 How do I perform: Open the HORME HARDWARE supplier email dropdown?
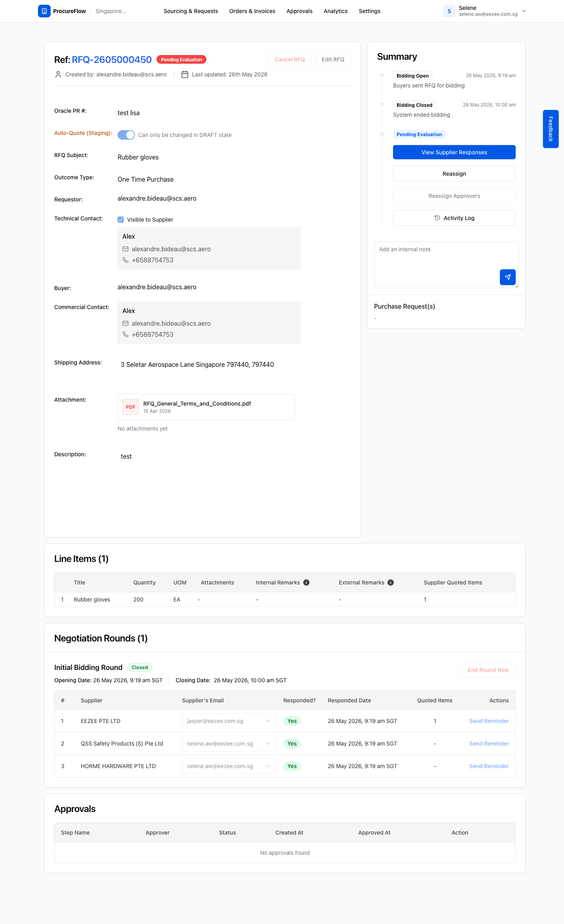(x=229, y=766)
